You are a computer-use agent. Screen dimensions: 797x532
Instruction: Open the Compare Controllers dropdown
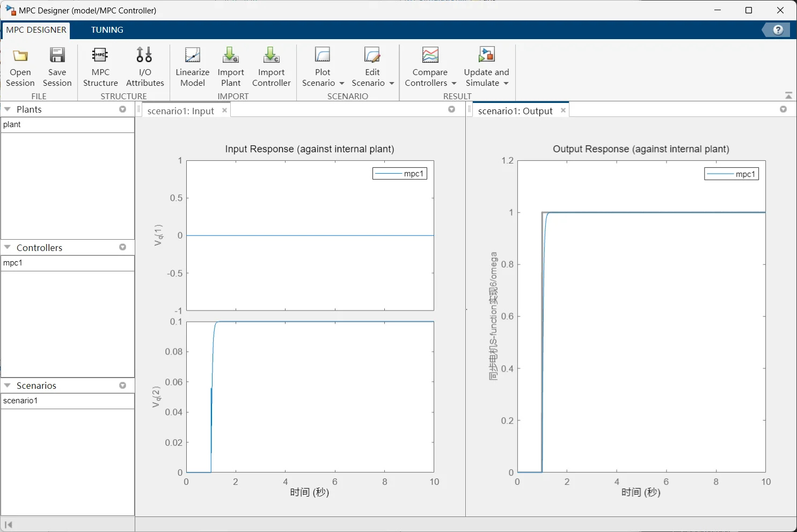(454, 83)
